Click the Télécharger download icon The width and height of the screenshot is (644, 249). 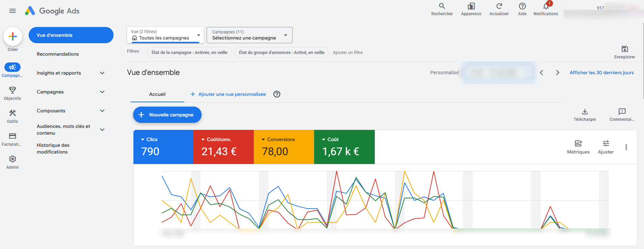point(585,112)
